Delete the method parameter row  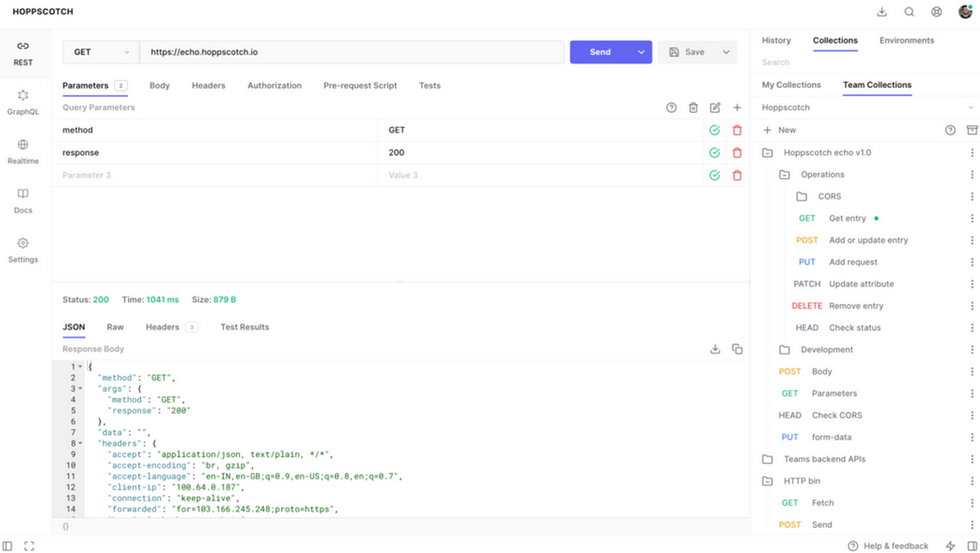(x=737, y=130)
